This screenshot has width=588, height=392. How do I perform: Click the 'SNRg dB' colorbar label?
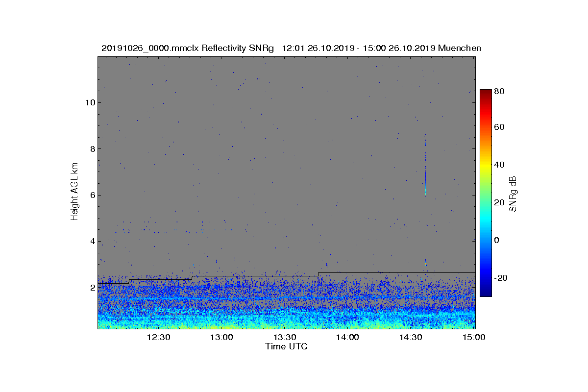513,194
